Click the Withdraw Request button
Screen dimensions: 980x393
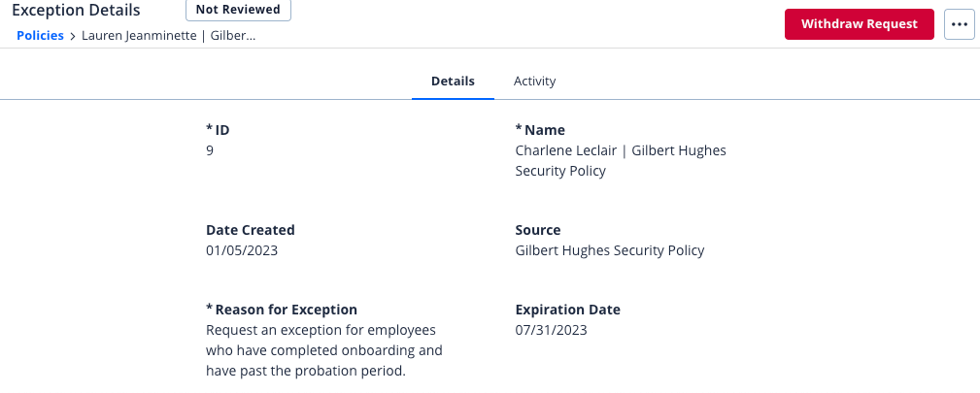pos(859,24)
